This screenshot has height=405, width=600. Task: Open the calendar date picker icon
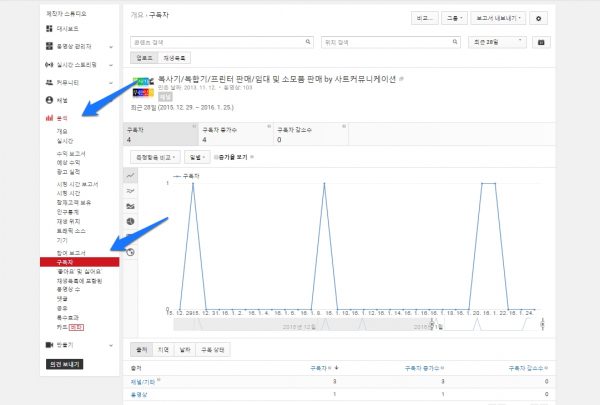(x=541, y=42)
